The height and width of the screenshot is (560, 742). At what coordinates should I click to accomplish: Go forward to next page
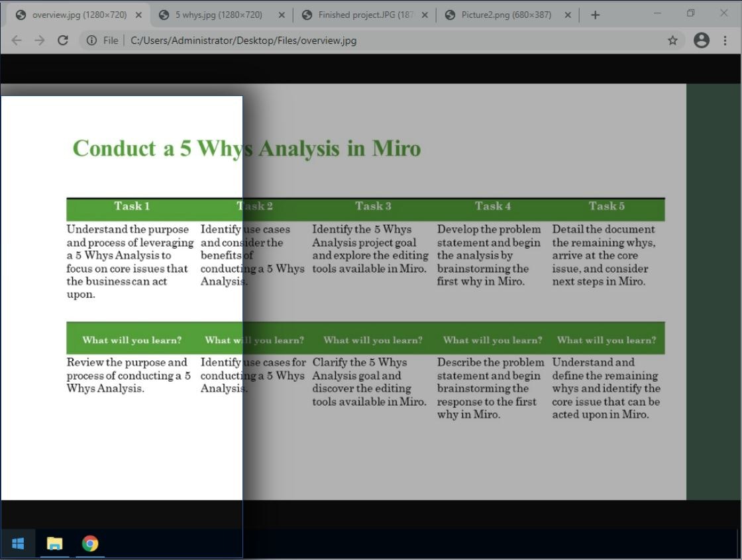click(40, 40)
